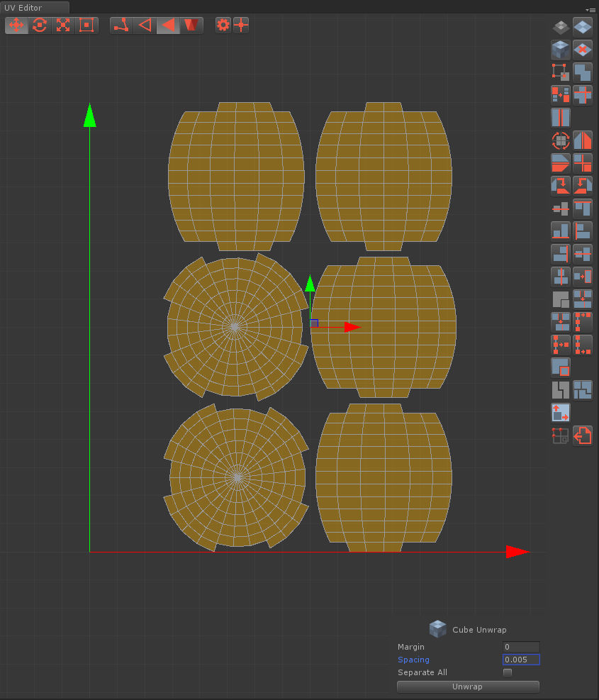The image size is (599, 700).
Task: Click the Margin value field
Action: click(521, 647)
